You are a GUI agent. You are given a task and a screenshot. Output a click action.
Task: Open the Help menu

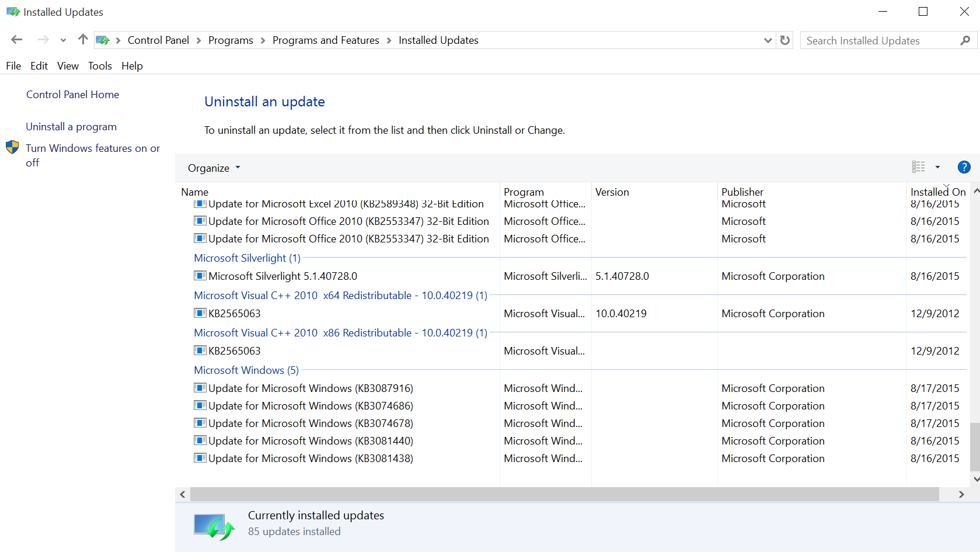(x=132, y=66)
